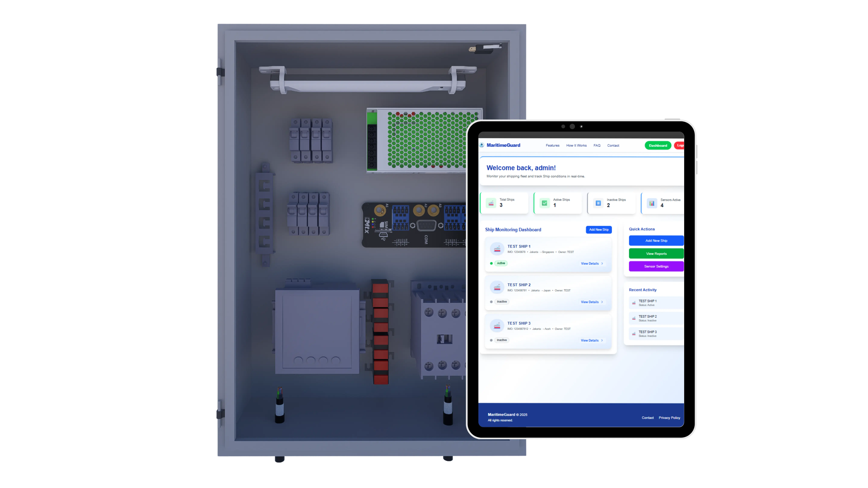Open View Details chevron for TEST SHIP 3
Image resolution: width=868 pixels, height=488 pixels.
point(602,341)
